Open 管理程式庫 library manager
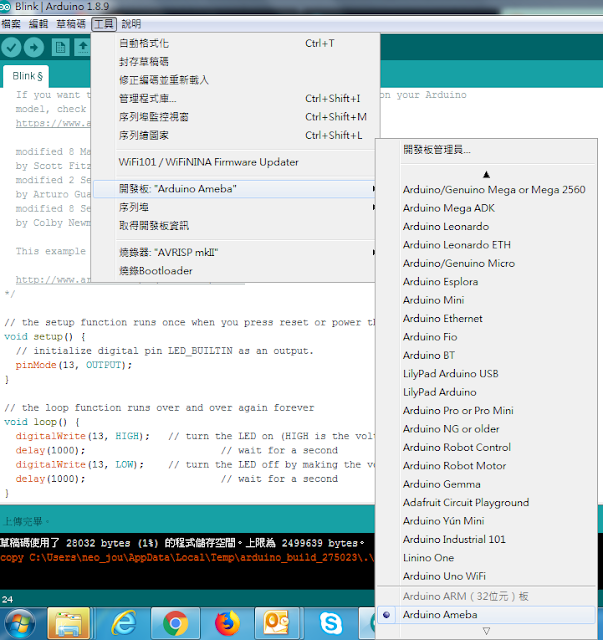This screenshot has height=640, width=603. [234, 98]
